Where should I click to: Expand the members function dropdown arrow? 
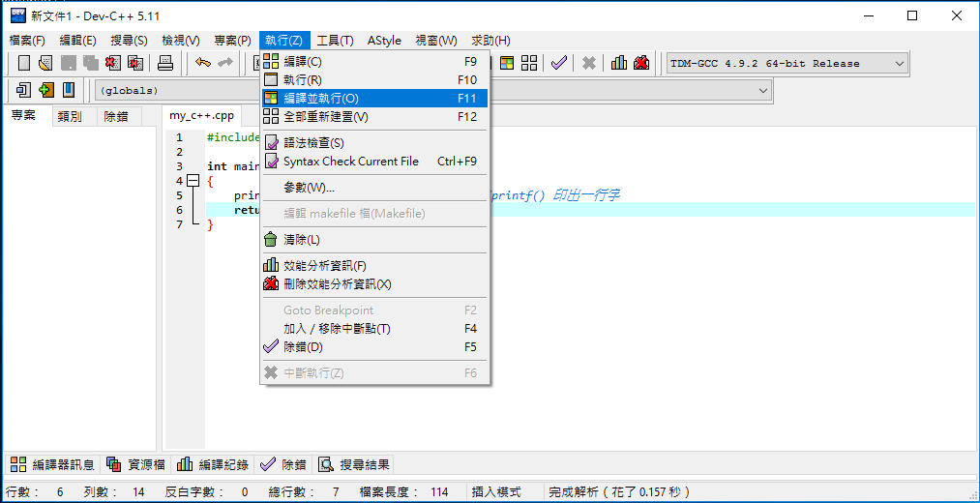pos(763,91)
